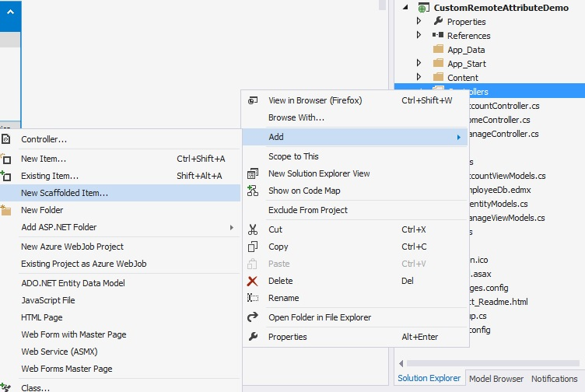This screenshot has height=392, width=585.
Task: Switch to the Model Browser tab
Action: tap(496, 379)
